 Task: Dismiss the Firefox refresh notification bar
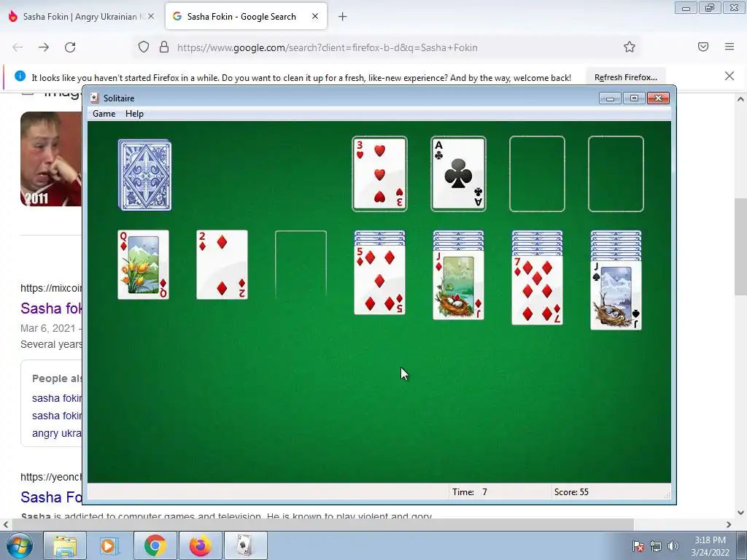point(729,76)
